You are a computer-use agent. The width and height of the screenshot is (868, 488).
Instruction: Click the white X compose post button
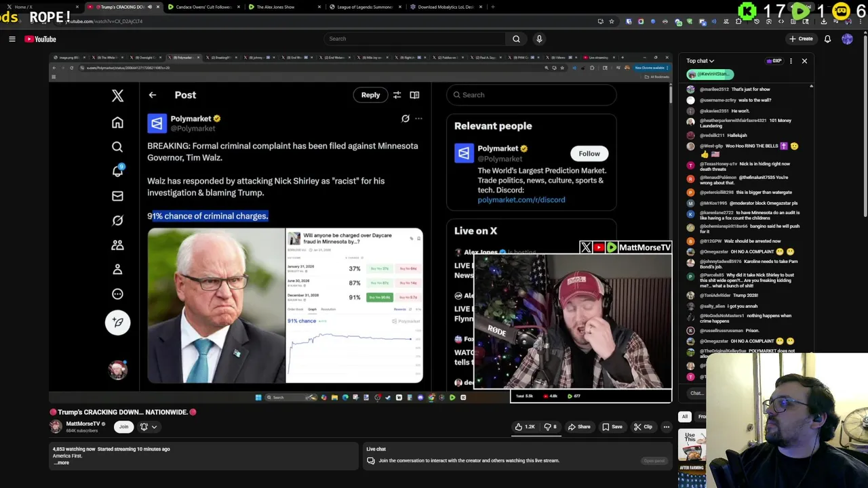coord(118,323)
